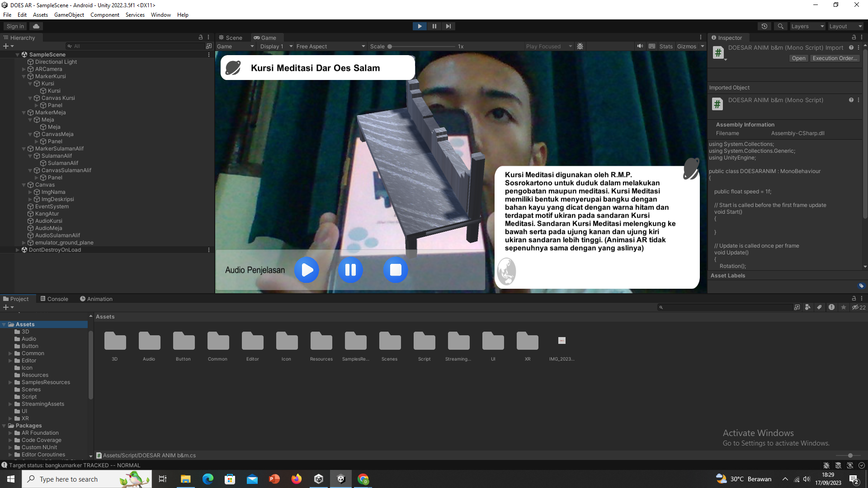Click the blue Audio Penjelasan stop button
Image resolution: width=868 pixels, height=488 pixels.
396,270
